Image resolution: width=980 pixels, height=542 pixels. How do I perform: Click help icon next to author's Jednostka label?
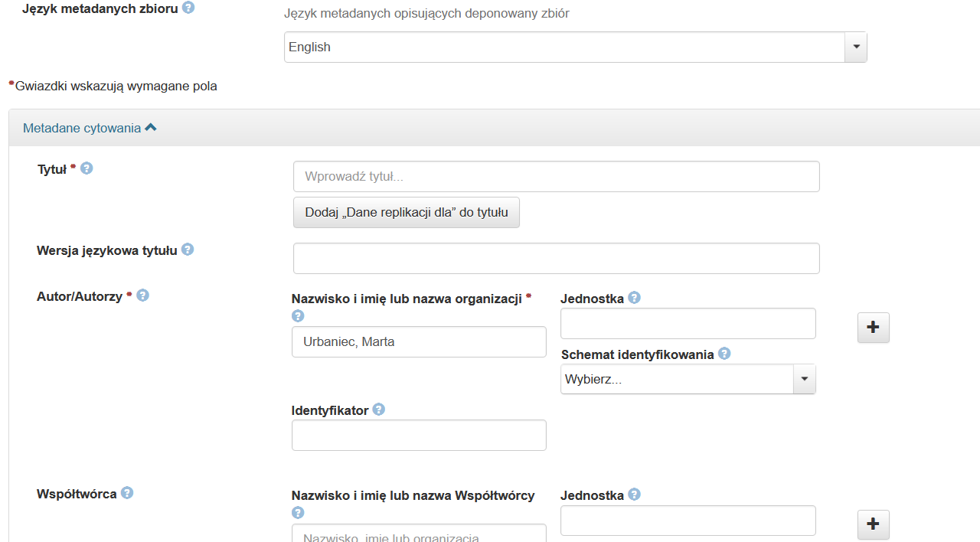[634, 298]
